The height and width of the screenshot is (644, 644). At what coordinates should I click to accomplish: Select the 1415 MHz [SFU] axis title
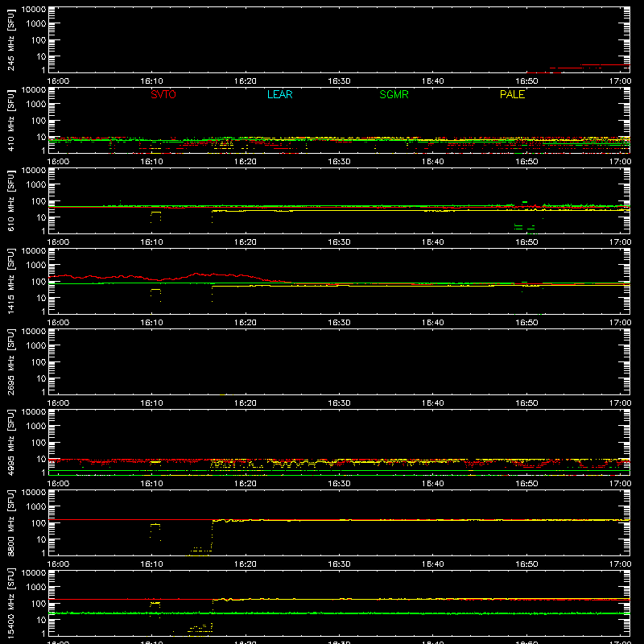coord(10,281)
